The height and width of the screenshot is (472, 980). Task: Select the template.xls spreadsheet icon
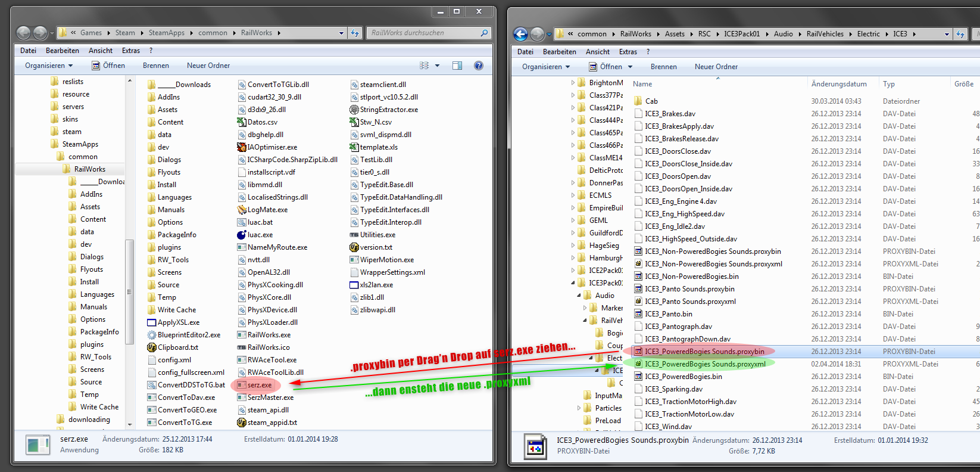(x=354, y=147)
